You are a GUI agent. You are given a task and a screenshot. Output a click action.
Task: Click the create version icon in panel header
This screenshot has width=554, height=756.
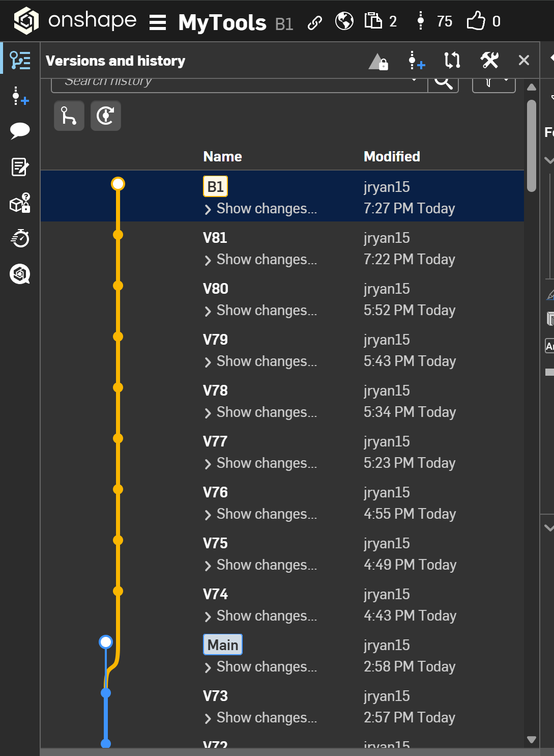pos(417,61)
